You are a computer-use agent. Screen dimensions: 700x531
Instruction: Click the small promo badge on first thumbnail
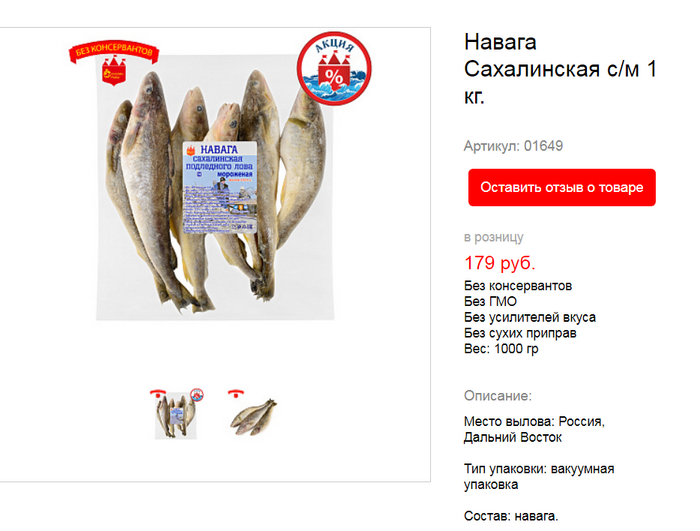(x=197, y=395)
